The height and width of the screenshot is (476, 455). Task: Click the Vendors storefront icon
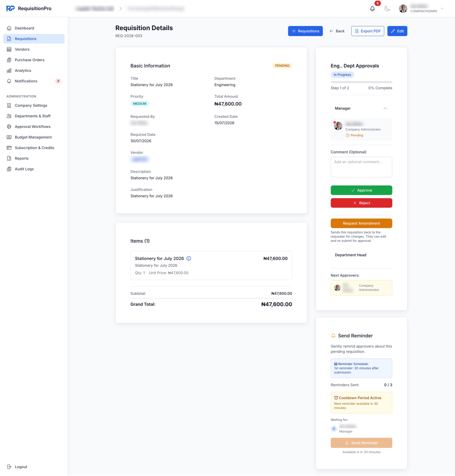pos(9,49)
